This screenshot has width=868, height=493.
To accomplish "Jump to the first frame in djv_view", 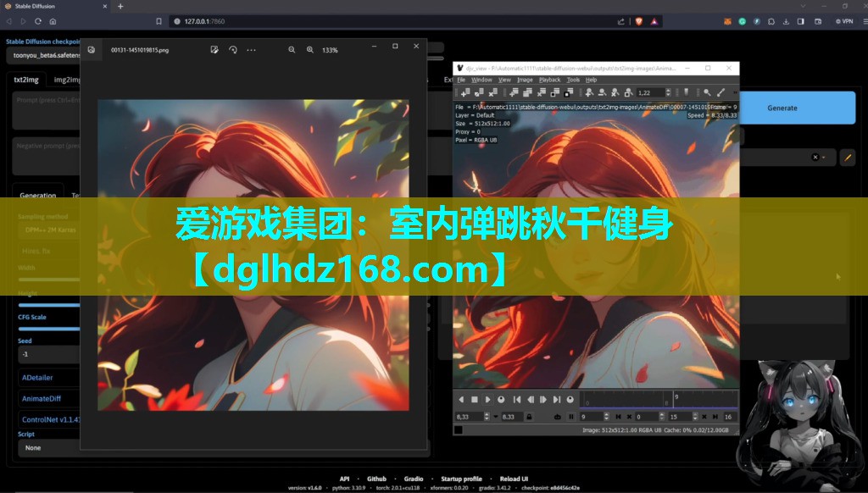I will [517, 400].
